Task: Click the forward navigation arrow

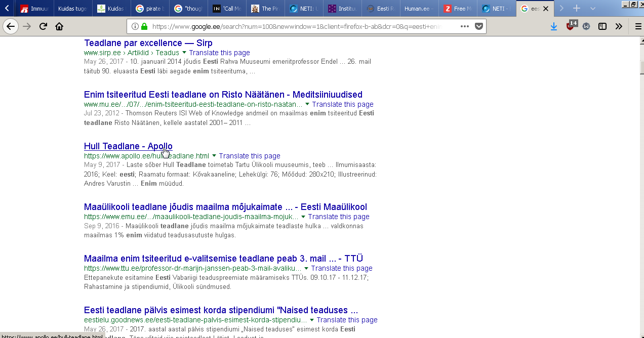Action: click(x=27, y=26)
